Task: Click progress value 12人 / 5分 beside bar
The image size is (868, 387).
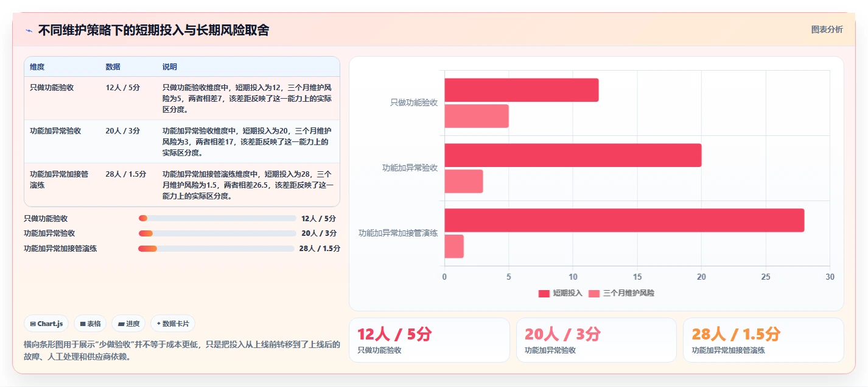Action: coord(318,218)
